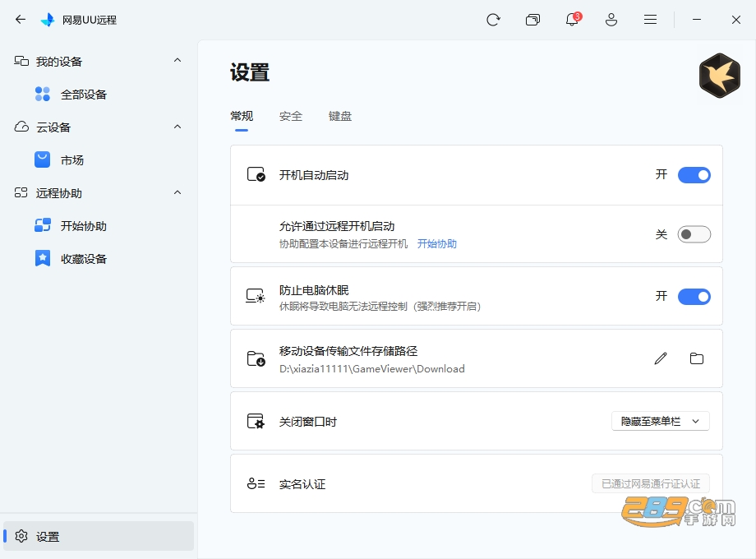This screenshot has height=559, width=756.
Task: Collapse the 云设备 section chevron
Action: tap(177, 127)
